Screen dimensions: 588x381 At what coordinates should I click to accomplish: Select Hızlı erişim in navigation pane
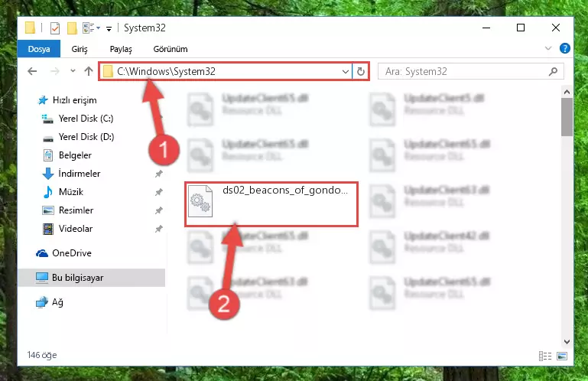[x=75, y=100]
